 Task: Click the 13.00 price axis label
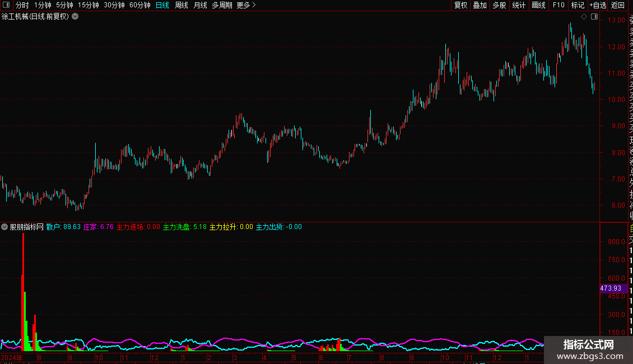[616, 20]
